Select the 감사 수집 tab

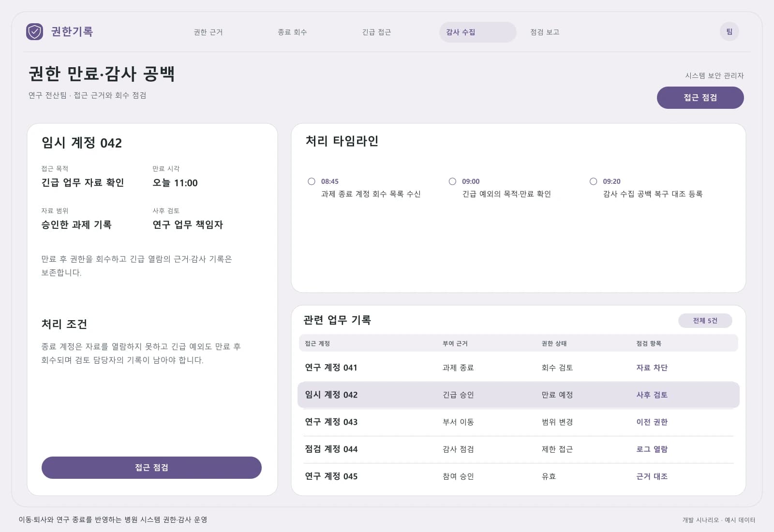pyautogui.click(x=477, y=32)
